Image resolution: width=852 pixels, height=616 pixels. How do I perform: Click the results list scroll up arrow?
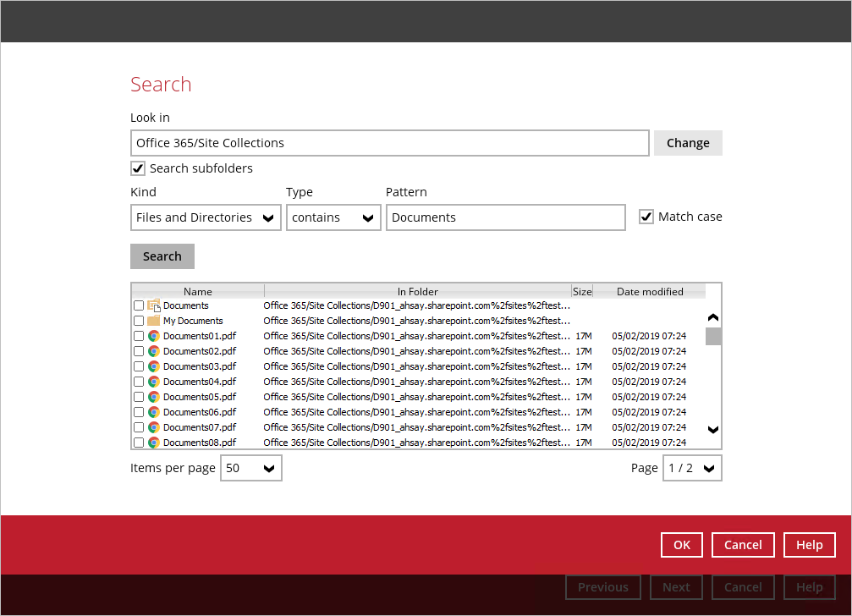pos(713,317)
